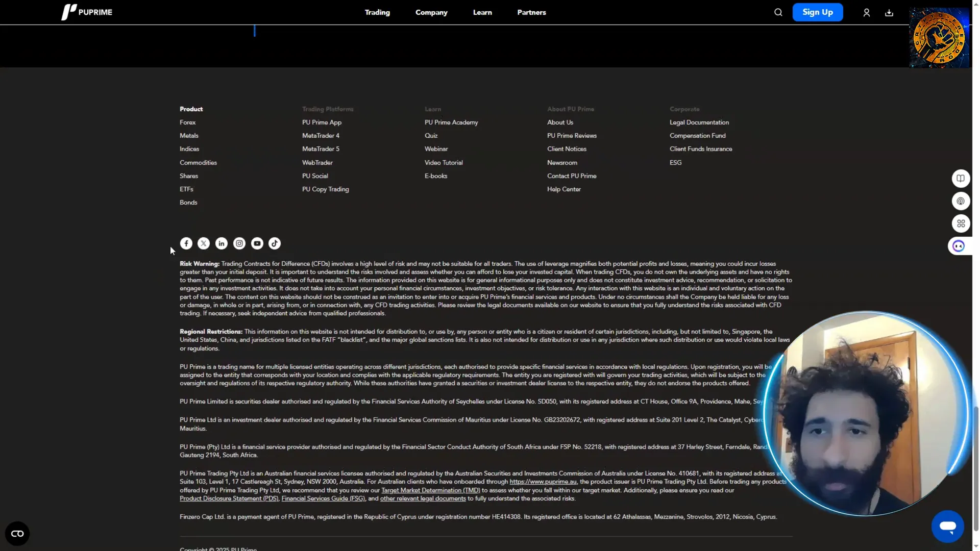The height and width of the screenshot is (551, 980).
Task: Open the Indices link
Action: coord(189,149)
